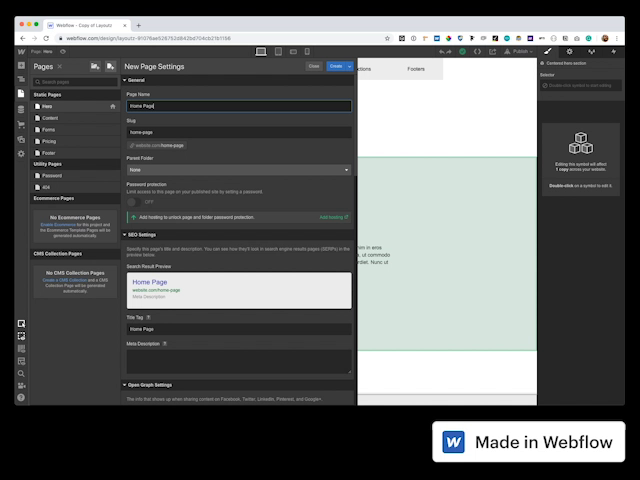640x480 pixels.
Task: Open the Parent Folder dropdown
Action: [x=238, y=170]
